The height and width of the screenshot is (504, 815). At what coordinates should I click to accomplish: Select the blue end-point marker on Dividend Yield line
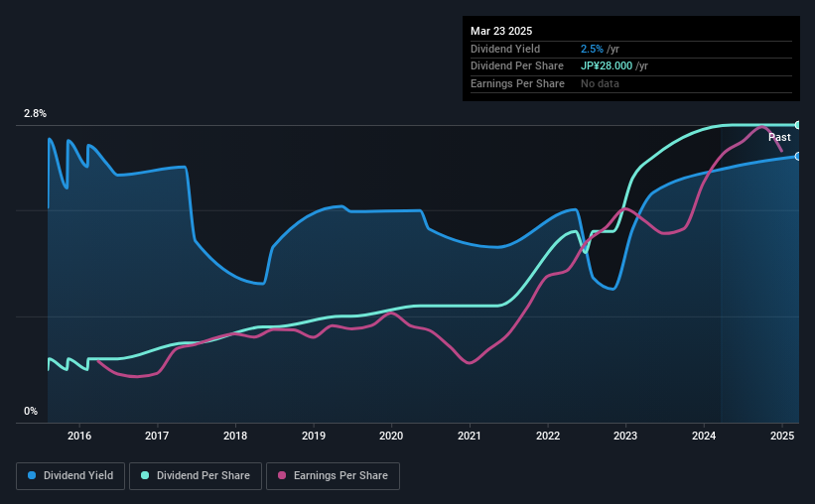[x=798, y=157]
